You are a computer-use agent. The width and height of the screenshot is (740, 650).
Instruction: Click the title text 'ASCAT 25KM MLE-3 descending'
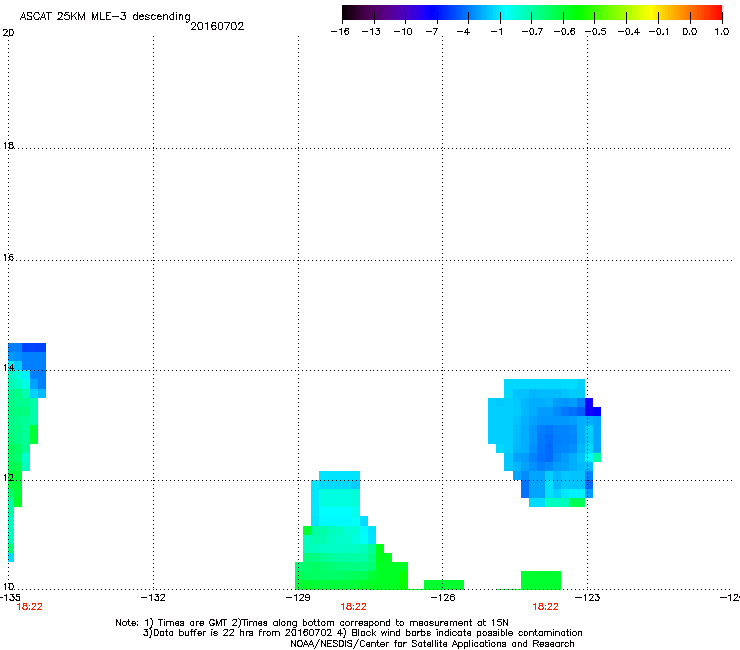tap(105, 16)
